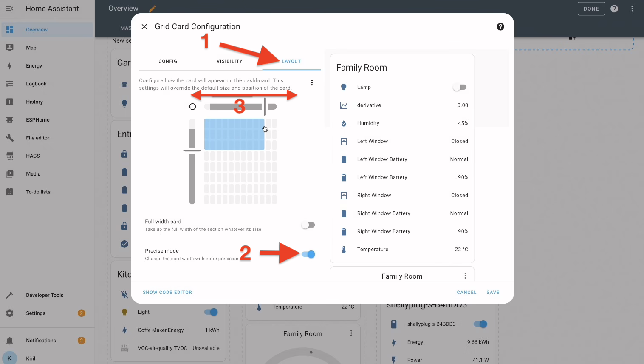
Task: Close the Grid Card Configuration dialog
Action: coord(144,26)
